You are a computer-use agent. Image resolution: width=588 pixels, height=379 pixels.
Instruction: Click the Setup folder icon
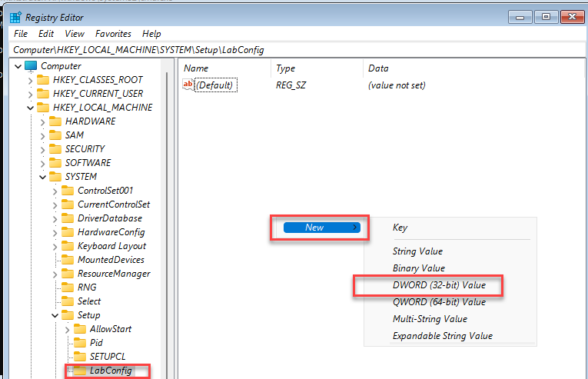pyautogui.click(x=68, y=315)
